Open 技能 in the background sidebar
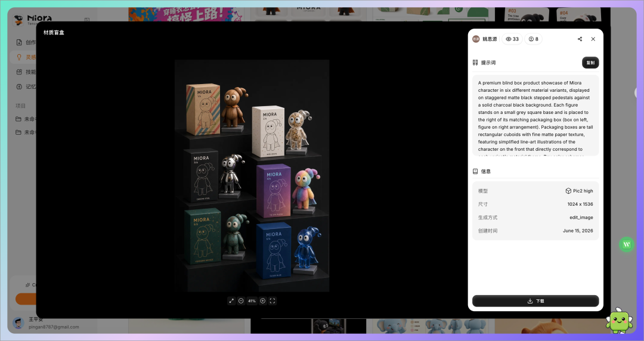This screenshot has height=341, width=644. (x=26, y=72)
